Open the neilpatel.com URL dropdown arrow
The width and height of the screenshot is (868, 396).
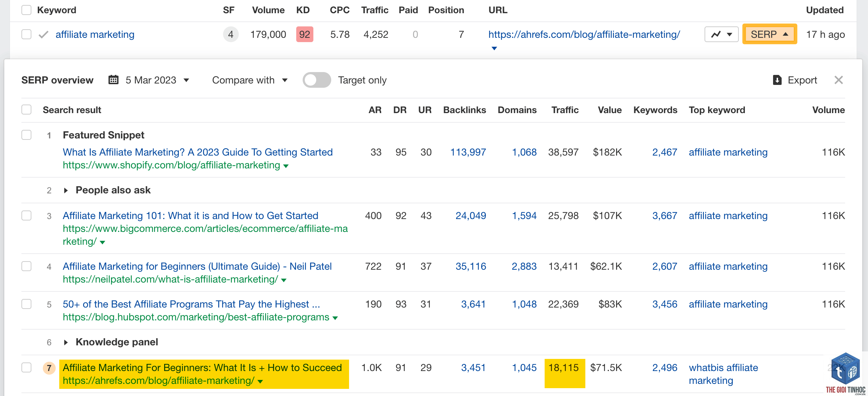[284, 280]
